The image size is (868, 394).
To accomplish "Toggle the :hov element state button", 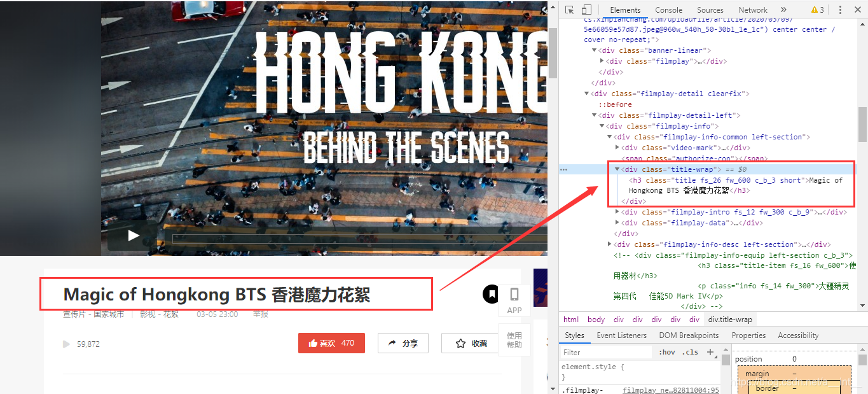I will click(667, 352).
